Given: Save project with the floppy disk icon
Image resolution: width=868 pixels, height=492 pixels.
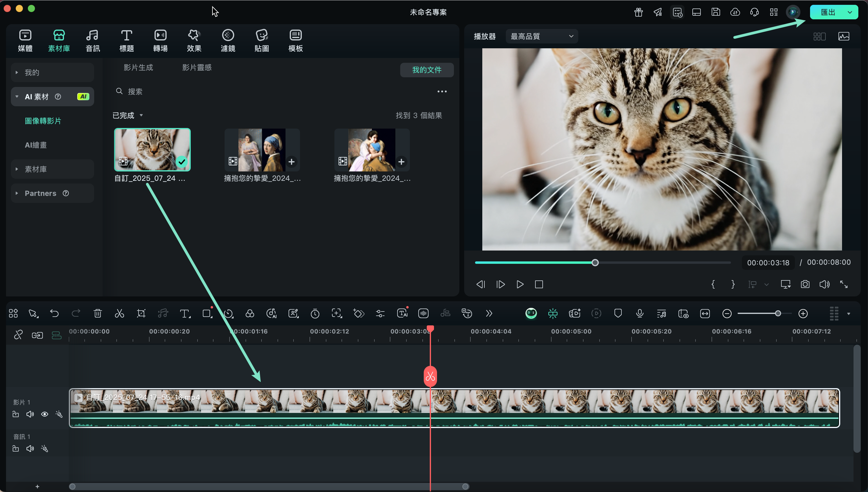Looking at the screenshot, I should [x=716, y=12].
